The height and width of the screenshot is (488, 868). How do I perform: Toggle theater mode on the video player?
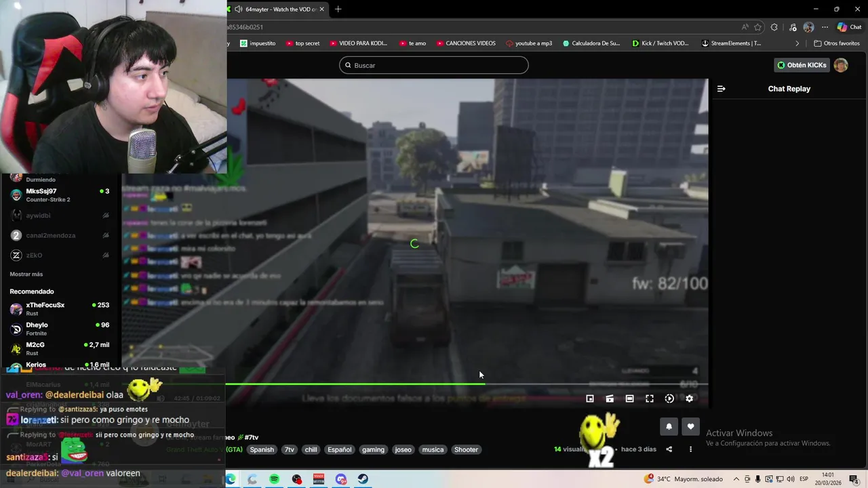[x=629, y=399]
